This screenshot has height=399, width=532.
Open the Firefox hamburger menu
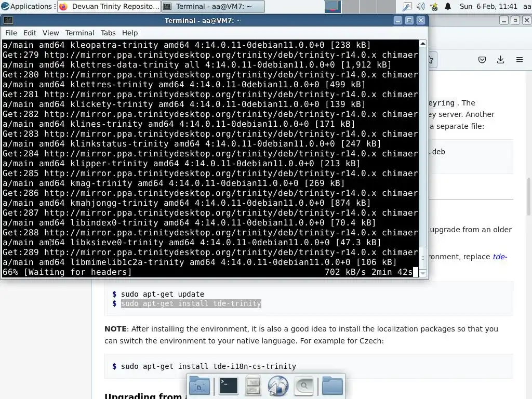(x=520, y=60)
